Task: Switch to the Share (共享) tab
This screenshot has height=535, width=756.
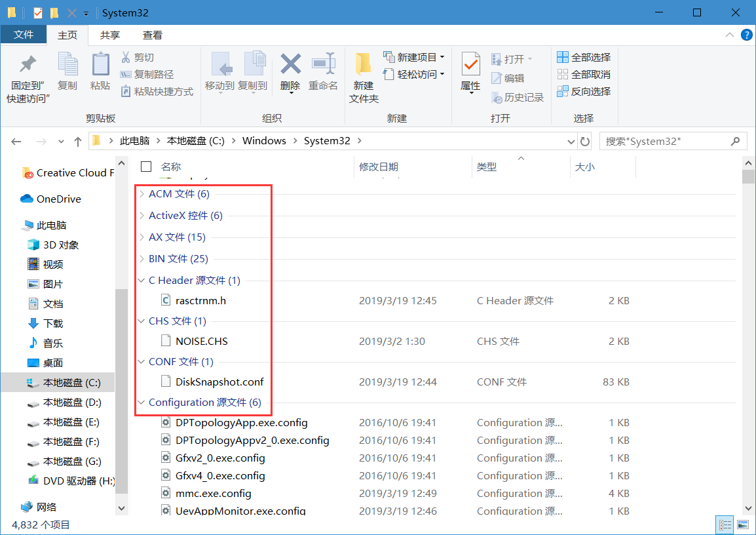Action: pyautogui.click(x=109, y=35)
